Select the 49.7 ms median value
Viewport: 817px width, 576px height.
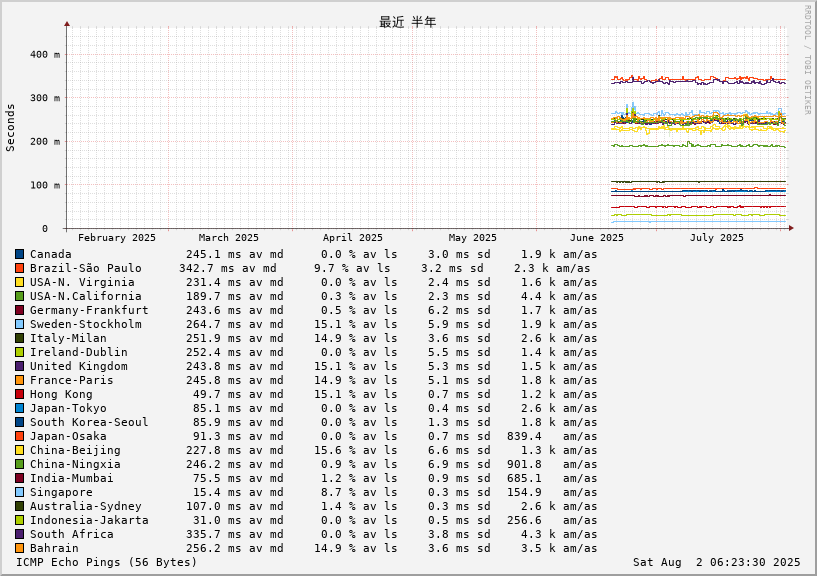(218, 395)
